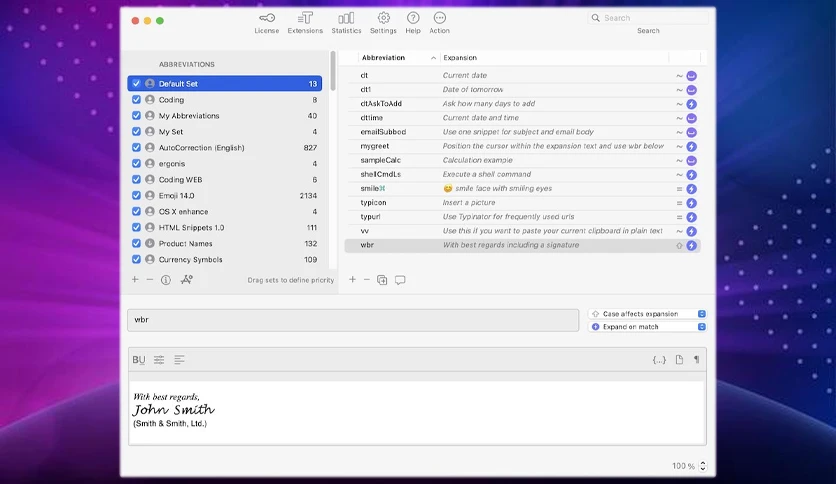Screen dimensions: 836x484
Task: Add a new abbreviation item with plus
Action: point(352,279)
